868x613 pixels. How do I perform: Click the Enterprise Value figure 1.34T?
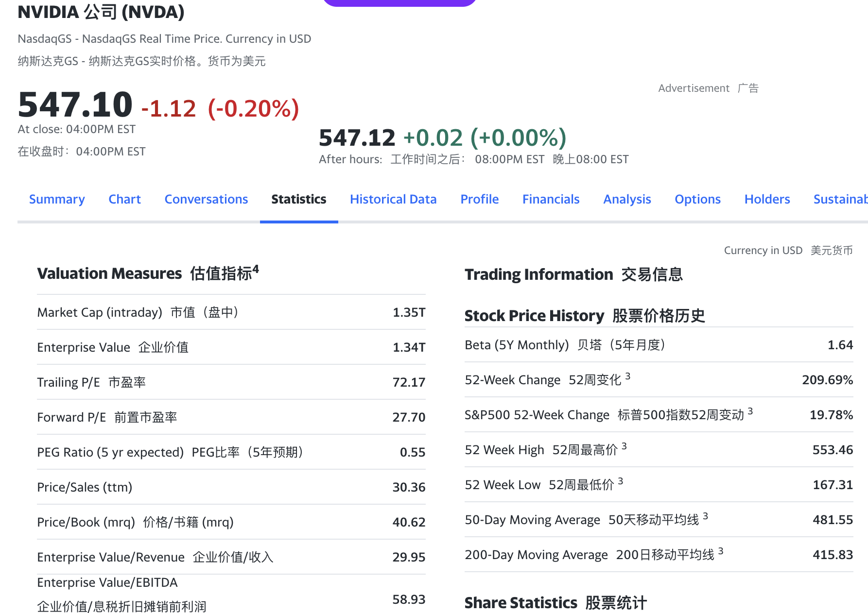click(409, 347)
